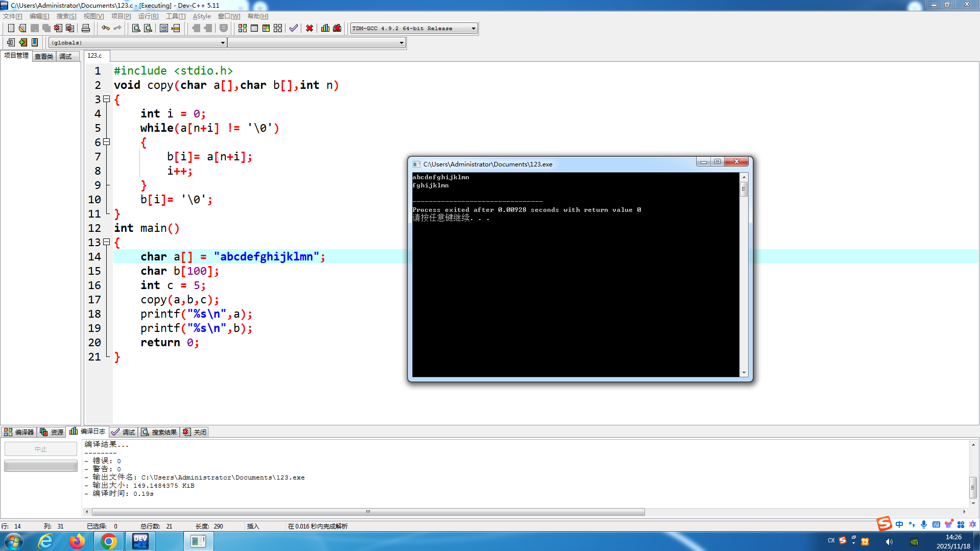Click the Open file toolbar icon
Viewport: 980px width, 551px height.
pos(22,28)
